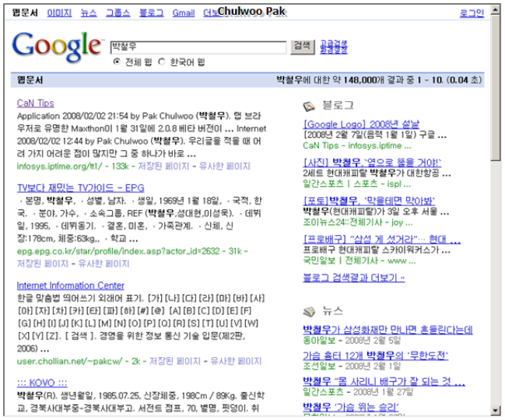Click the news section newspaper icon
The height and width of the screenshot is (420, 505).
(309, 312)
